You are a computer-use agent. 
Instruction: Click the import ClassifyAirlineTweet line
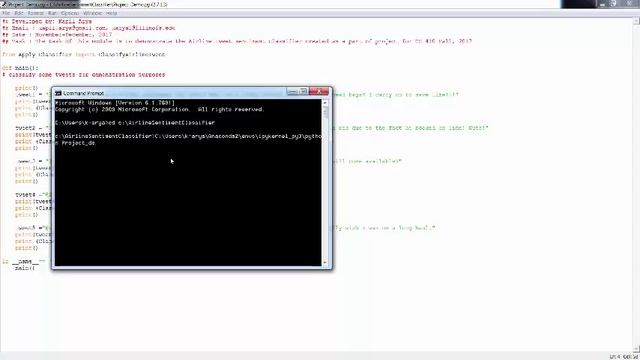coord(84,54)
